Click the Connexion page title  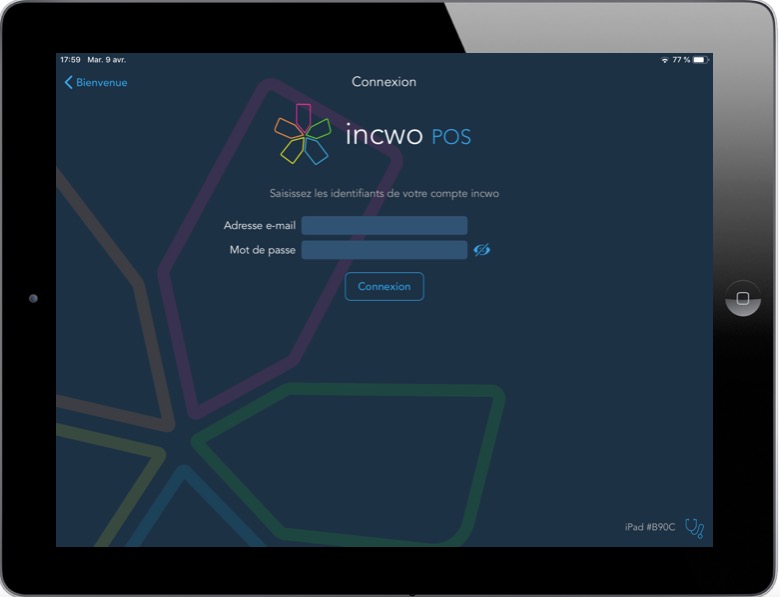[384, 82]
